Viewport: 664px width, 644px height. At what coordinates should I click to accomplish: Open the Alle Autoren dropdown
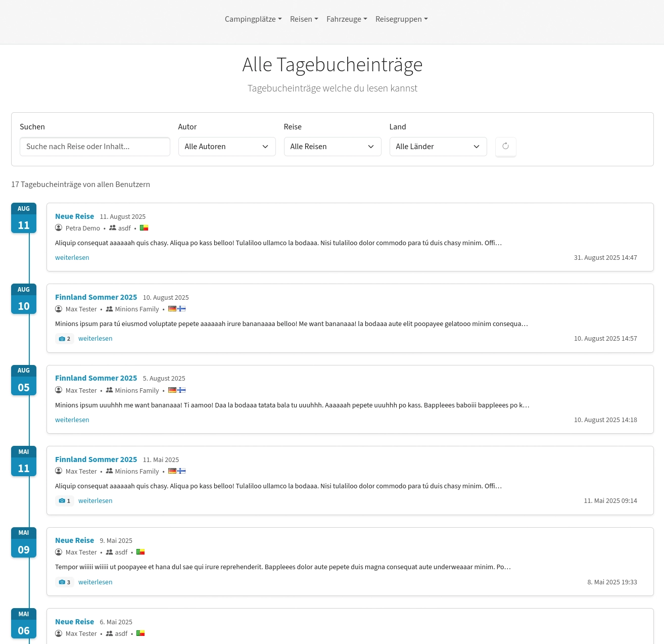click(227, 147)
